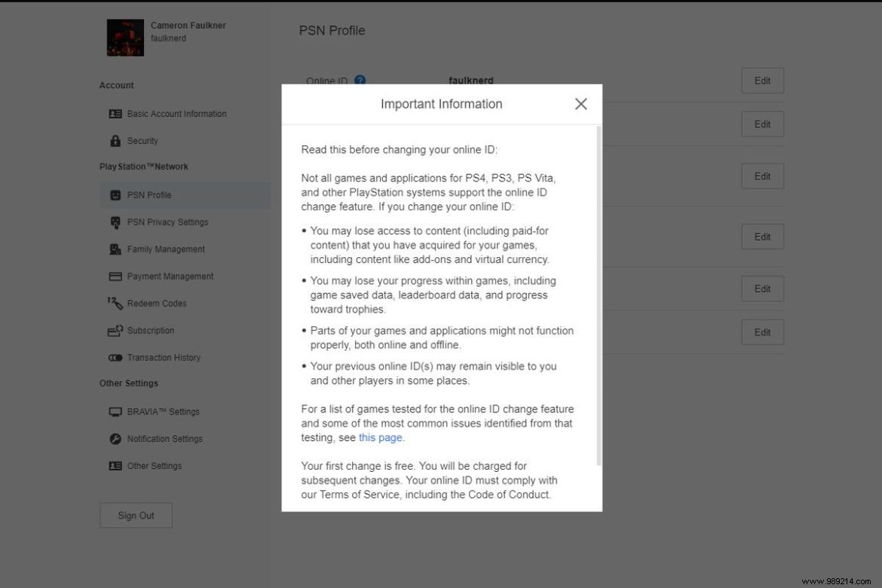The image size is (882, 588).
Task: Click Edit next to Online ID
Action: point(762,81)
